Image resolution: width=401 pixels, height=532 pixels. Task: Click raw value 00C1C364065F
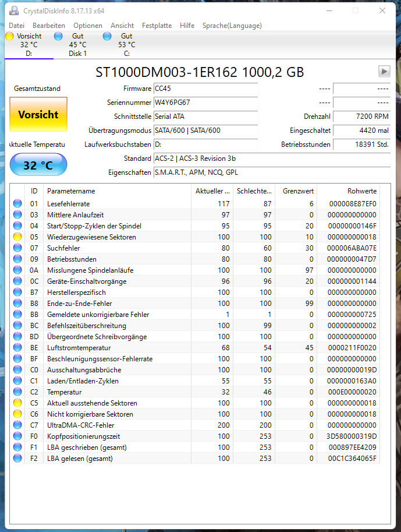352,459
